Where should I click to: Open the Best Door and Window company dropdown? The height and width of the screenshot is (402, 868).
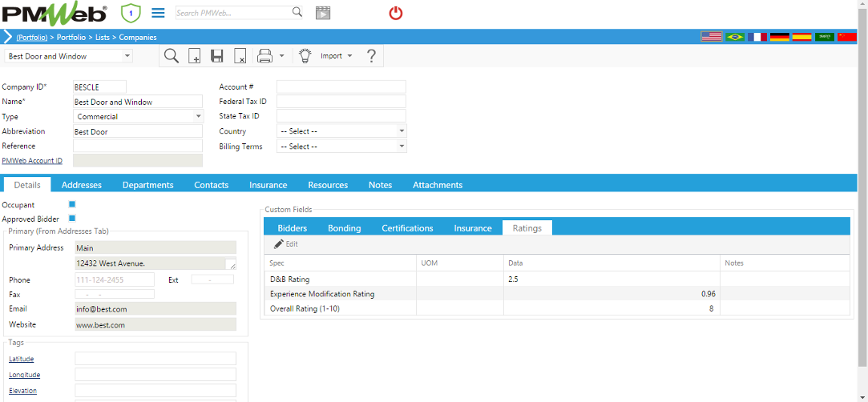click(x=69, y=56)
